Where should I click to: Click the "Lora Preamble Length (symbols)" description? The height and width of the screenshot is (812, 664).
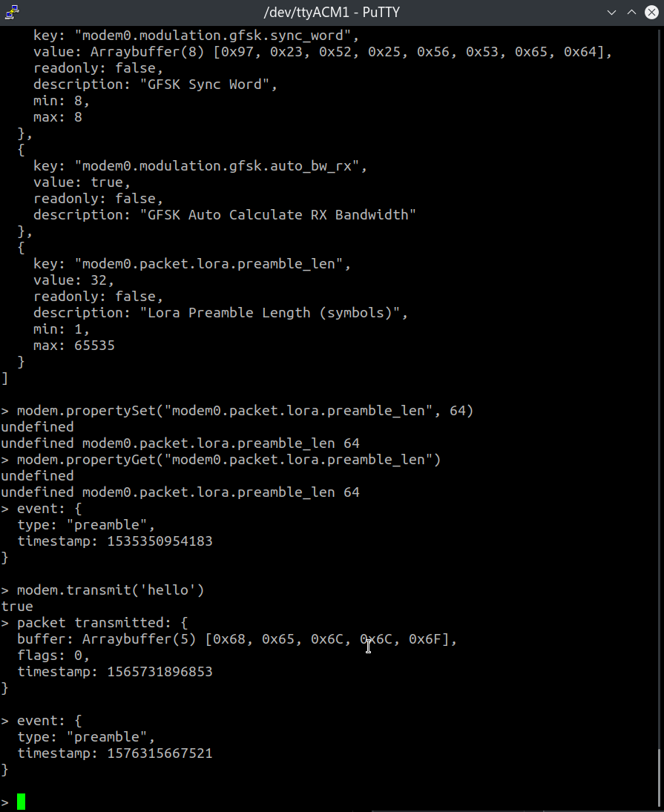click(270, 313)
